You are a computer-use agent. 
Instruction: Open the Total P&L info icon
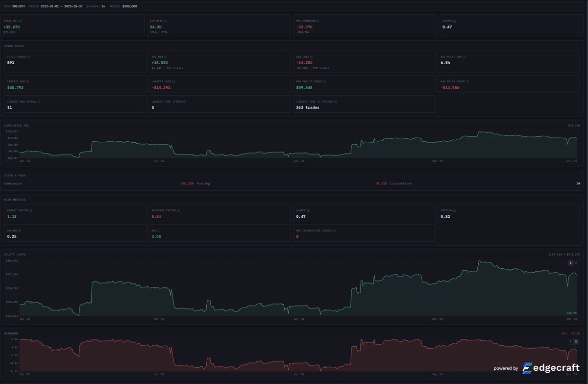[x=21, y=21]
